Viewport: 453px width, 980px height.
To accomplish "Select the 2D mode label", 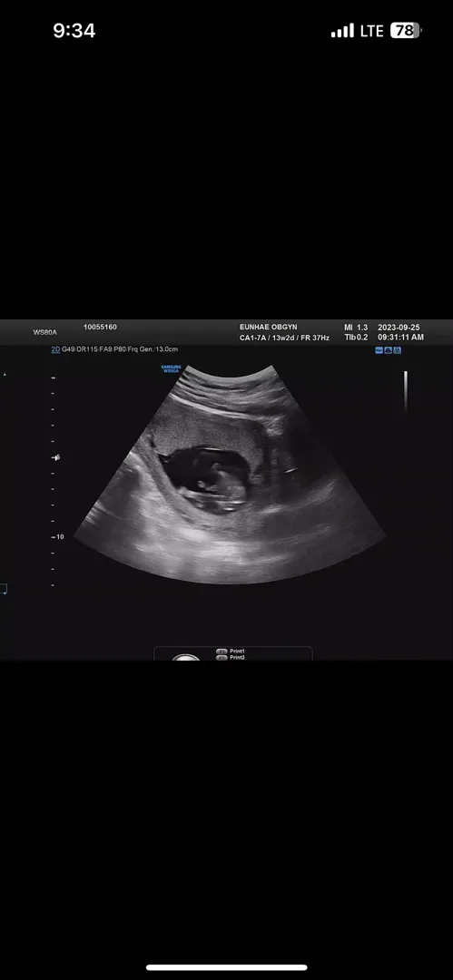I will click(x=55, y=349).
